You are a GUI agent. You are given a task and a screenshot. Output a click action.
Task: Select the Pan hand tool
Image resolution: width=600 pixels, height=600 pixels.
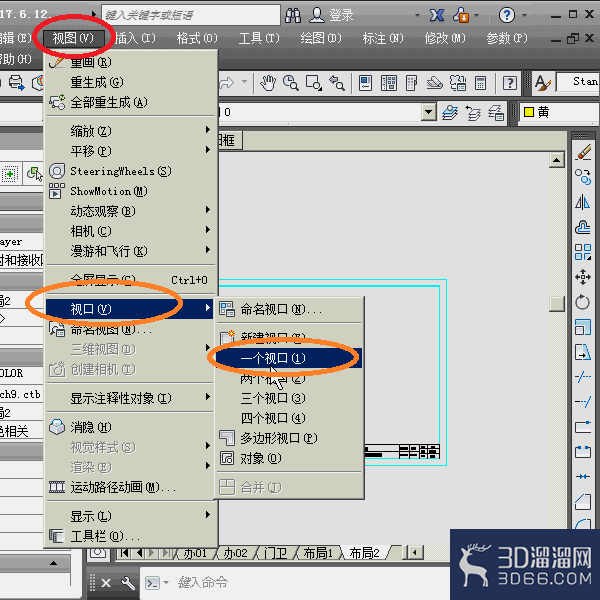click(x=268, y=83)
